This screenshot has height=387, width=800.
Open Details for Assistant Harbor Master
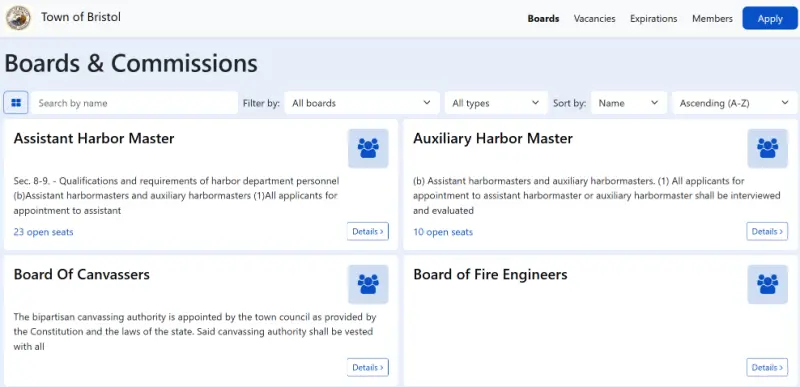[x=368, y=231]
